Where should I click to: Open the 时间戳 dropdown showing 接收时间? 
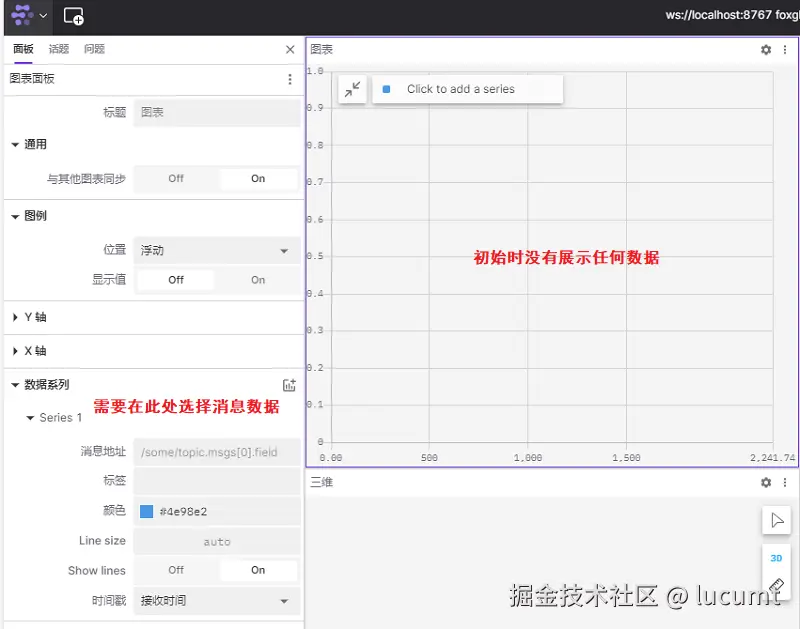tap(216, 601)
